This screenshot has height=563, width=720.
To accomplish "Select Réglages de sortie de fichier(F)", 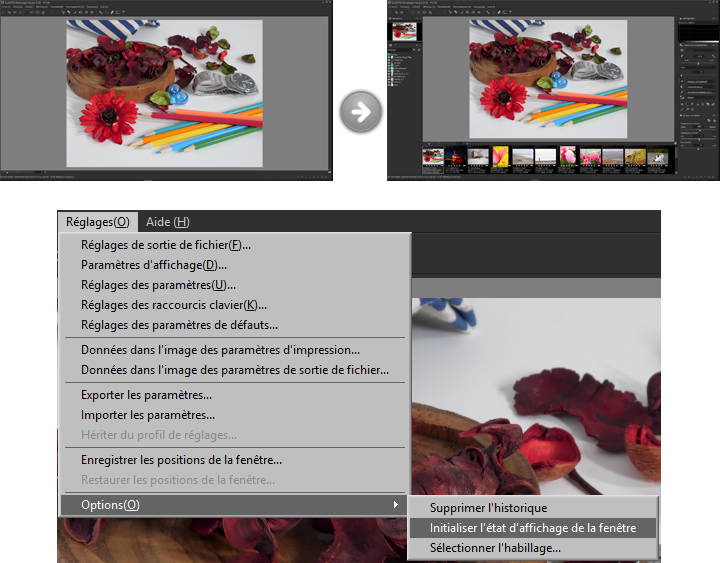I will click(x=165, y=245).
